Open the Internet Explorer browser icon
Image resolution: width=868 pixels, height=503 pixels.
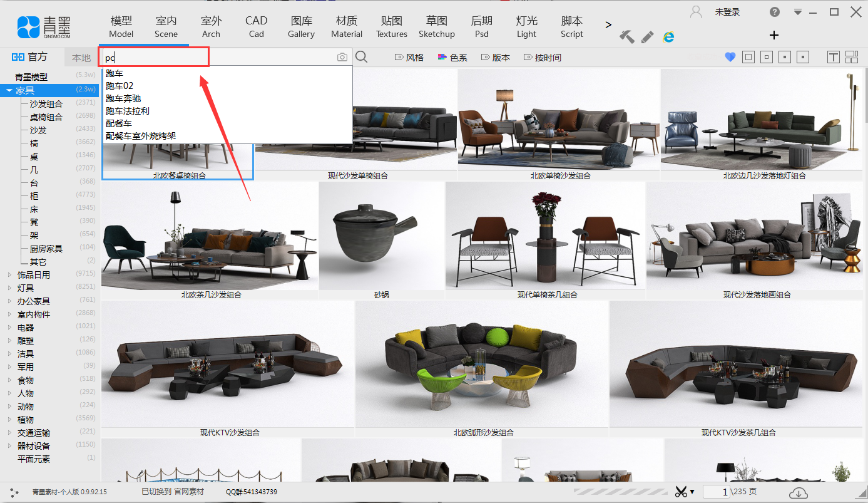pos(668,37)
